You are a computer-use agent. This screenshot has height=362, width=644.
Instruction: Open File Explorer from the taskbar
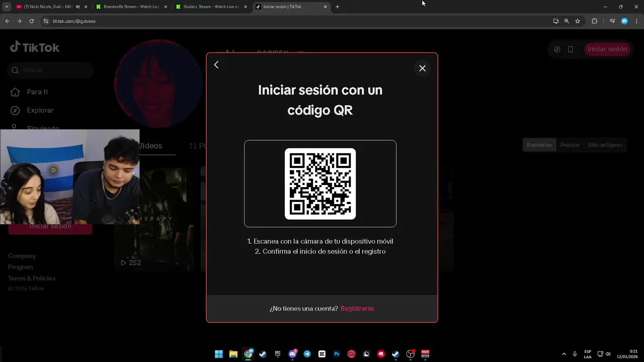pos(233,354)
